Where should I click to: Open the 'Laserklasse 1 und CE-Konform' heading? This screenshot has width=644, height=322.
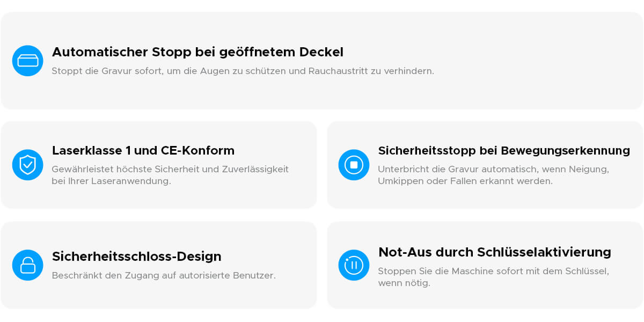[x=143, y=150]
